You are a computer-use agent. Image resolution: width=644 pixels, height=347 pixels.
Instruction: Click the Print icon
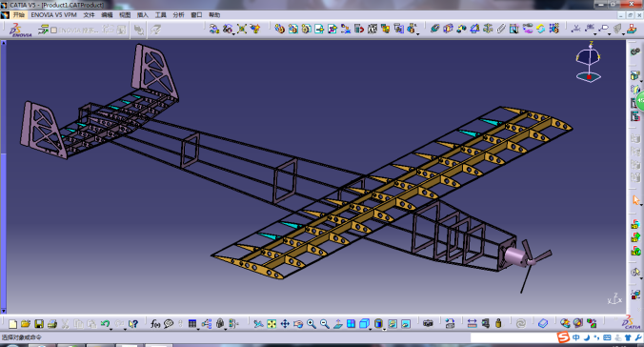click(52, 324)
